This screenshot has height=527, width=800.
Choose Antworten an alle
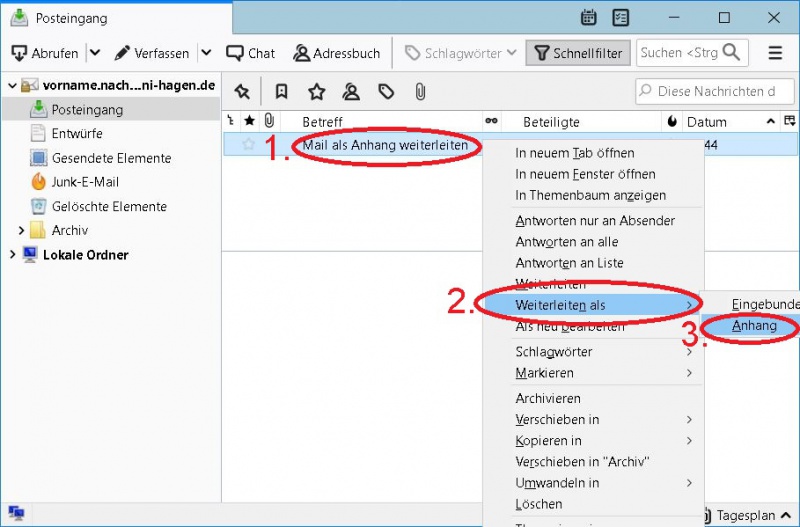[x=567, y=242]
